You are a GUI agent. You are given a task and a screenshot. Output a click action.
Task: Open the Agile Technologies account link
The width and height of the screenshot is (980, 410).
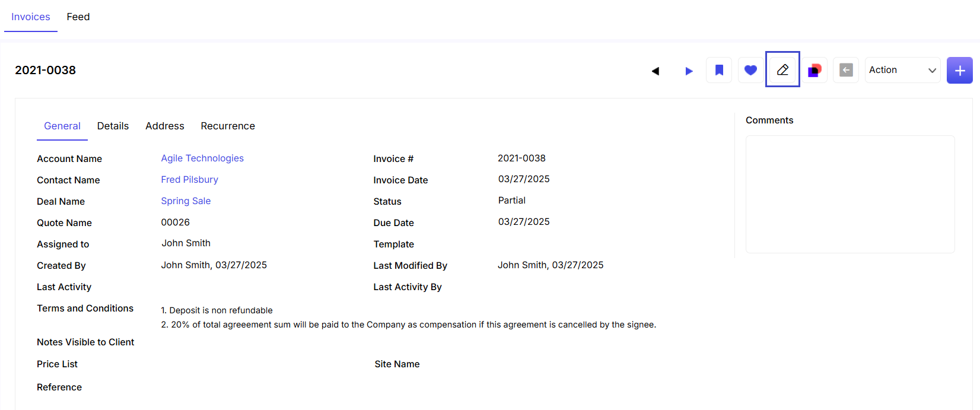[x=202, y=158]
